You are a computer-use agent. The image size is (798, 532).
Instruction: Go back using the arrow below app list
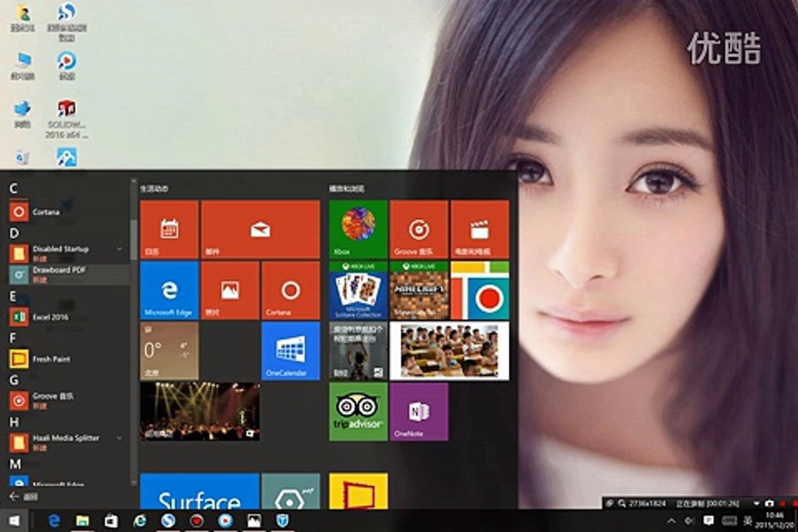click(x=14, y=497)
